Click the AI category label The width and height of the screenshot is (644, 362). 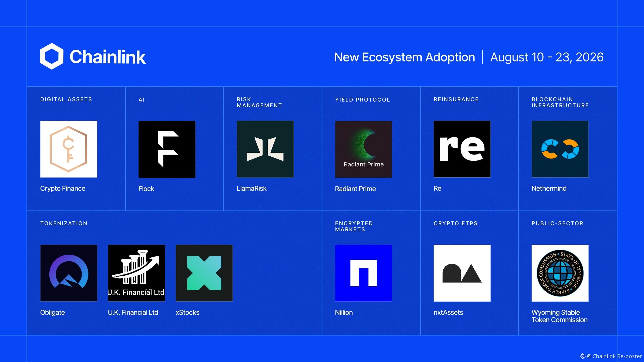[142, 100]
